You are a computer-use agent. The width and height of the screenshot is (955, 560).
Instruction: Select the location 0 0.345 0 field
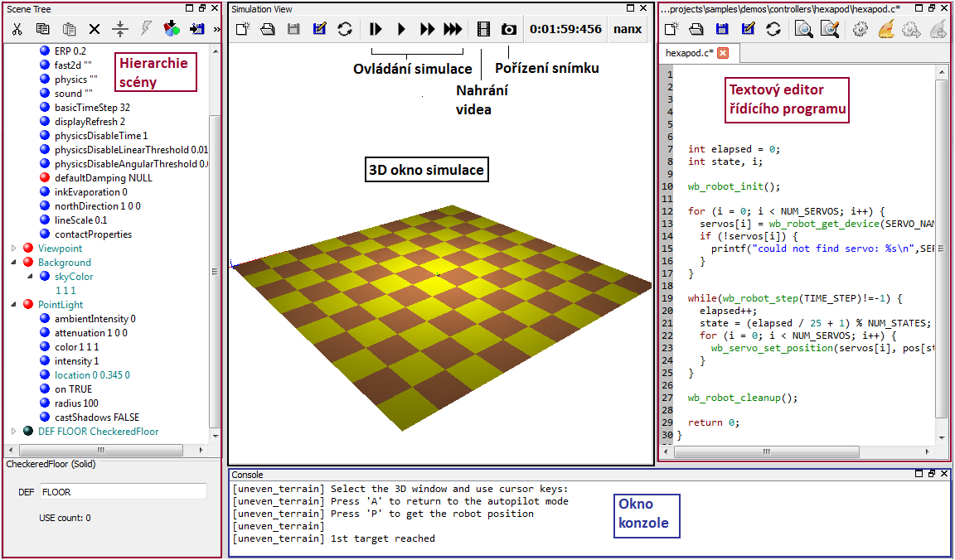coord(92,375)
